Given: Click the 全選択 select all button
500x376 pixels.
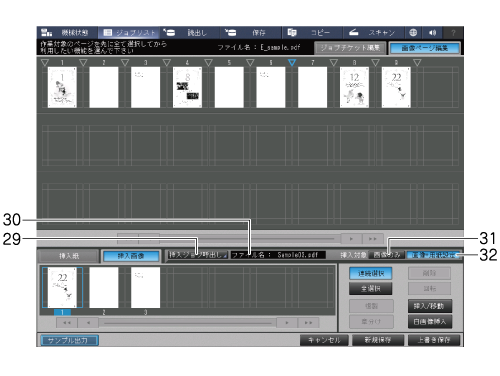Looking at the screenshot, I should coord(371,289).
